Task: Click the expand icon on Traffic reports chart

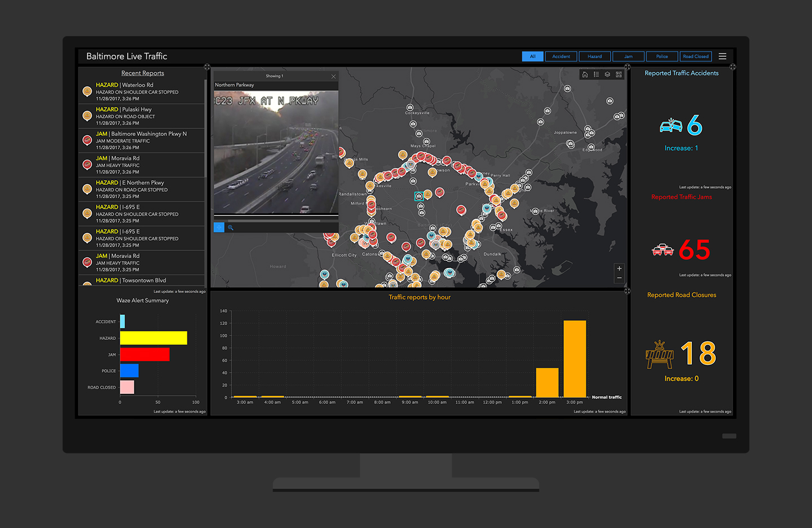Action: (x=627, y=291)
